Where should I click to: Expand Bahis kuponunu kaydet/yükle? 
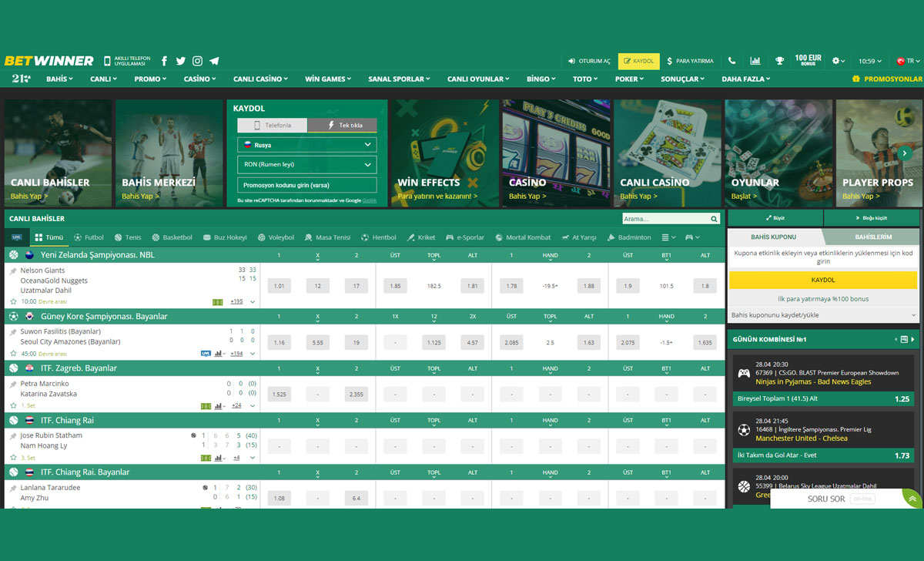coord(823,315)
